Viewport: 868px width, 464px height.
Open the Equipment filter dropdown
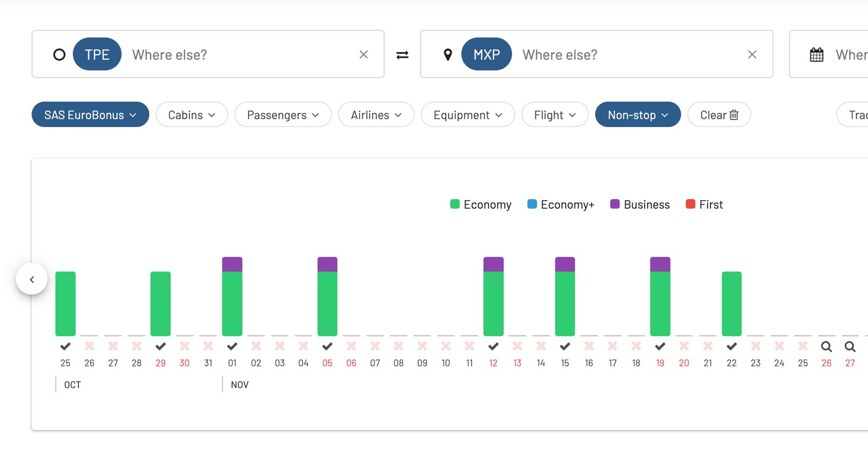click(468, 115)
